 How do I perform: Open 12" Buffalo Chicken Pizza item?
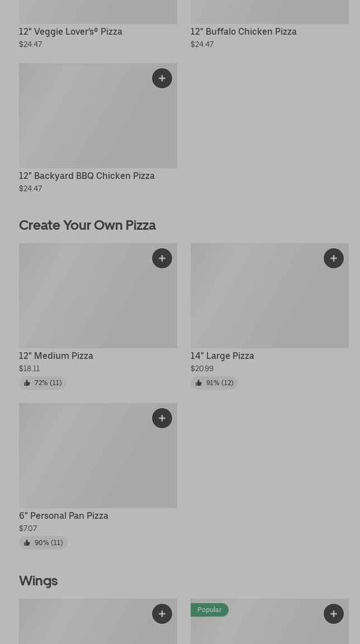pos(243,32)
